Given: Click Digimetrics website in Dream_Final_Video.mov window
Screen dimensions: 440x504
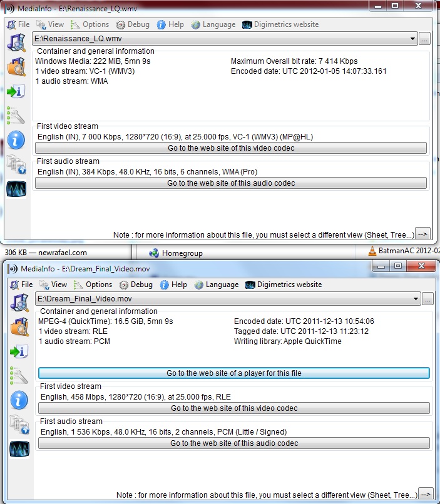Looking at the screenshot, I should (284, 285).
